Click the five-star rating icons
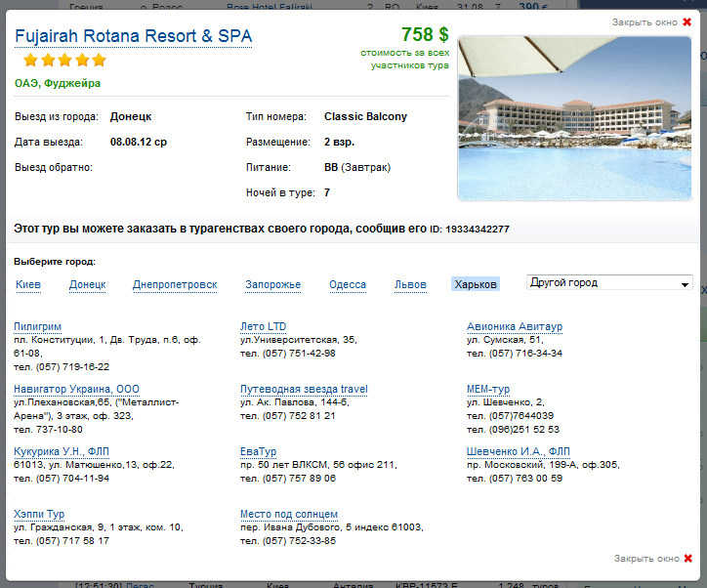Screen dimensions: 707x588 click(64, 60)
